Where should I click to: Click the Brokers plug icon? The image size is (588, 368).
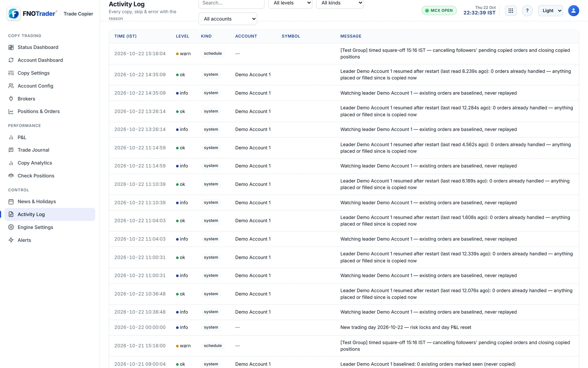[11, 99]
